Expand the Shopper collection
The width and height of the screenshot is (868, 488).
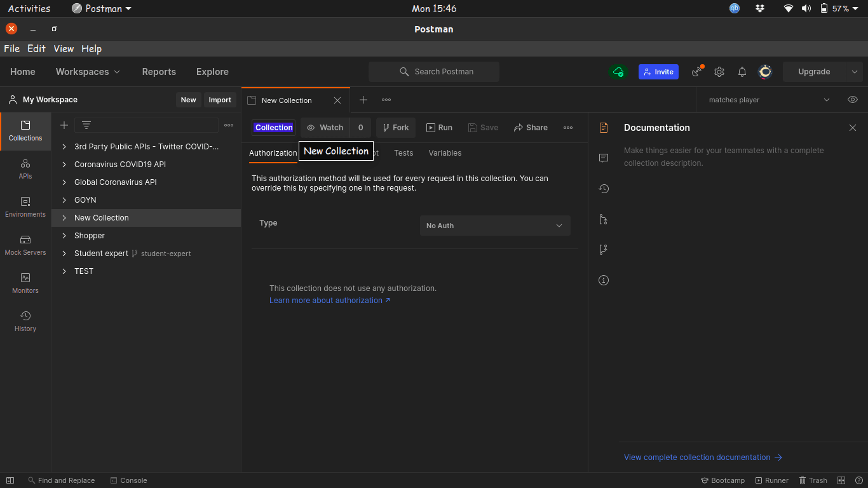pyautogui.click(x=64, y=236)
